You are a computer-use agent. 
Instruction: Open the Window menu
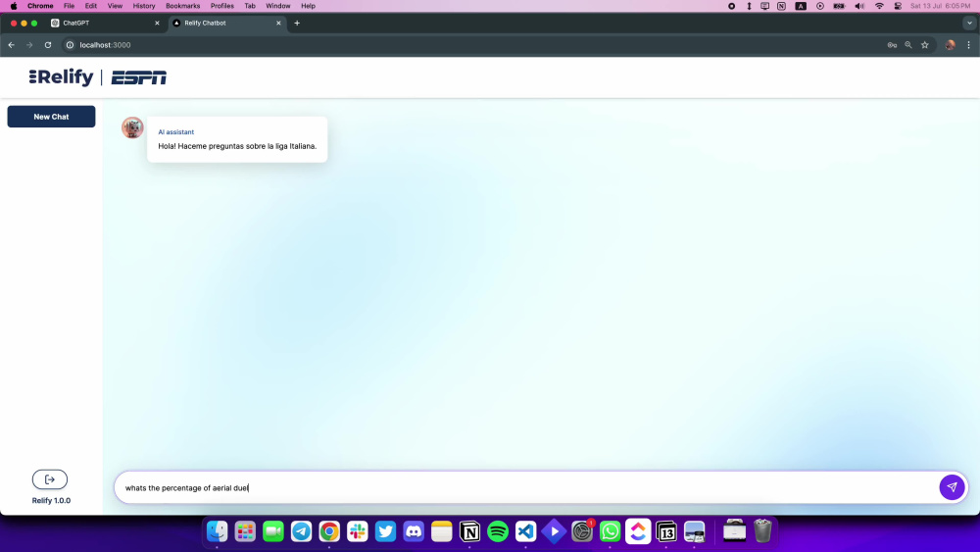(x=278, y=6)
